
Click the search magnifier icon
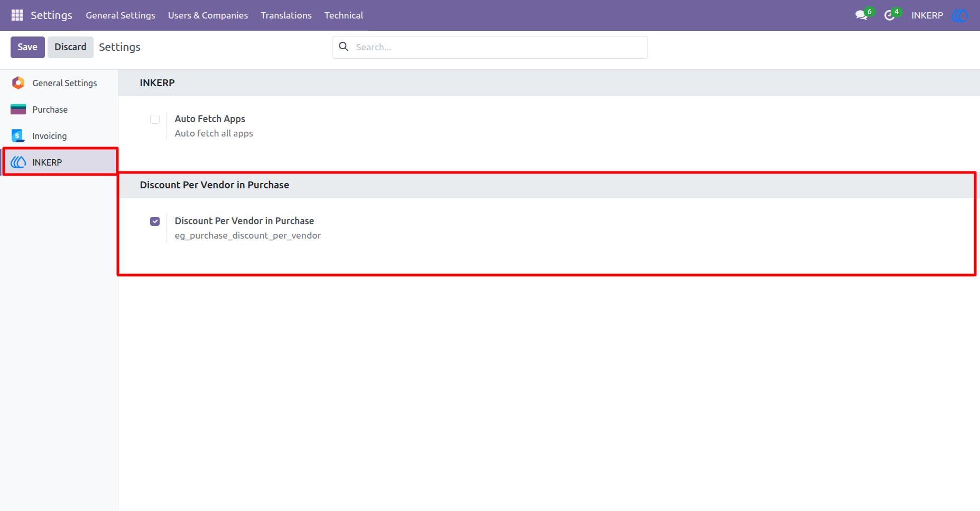[344, 47]
